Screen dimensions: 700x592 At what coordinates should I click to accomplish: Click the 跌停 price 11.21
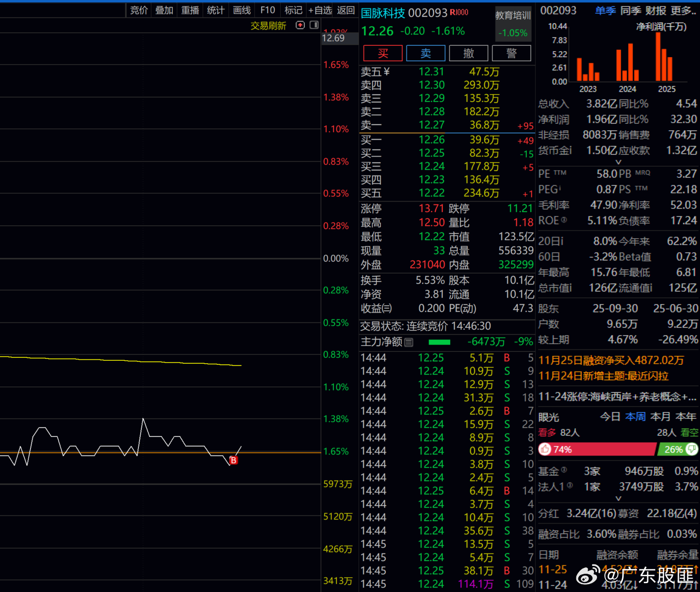pyautogui.click(x=520, y=209)
